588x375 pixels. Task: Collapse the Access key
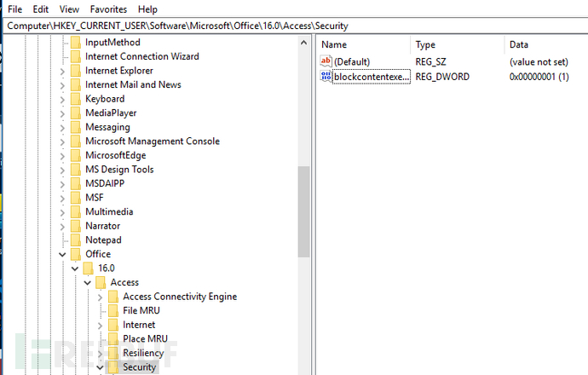(x=88, y=283)
